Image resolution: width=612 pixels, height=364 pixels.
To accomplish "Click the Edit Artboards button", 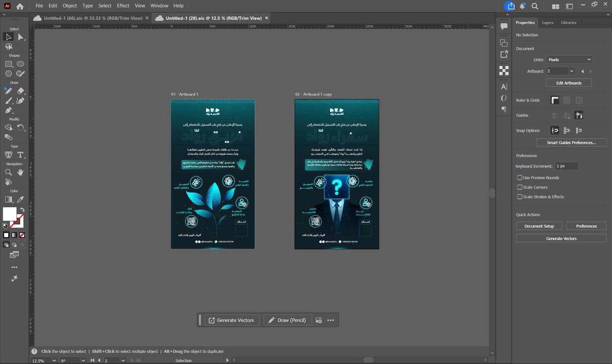I will click(569, 83).
